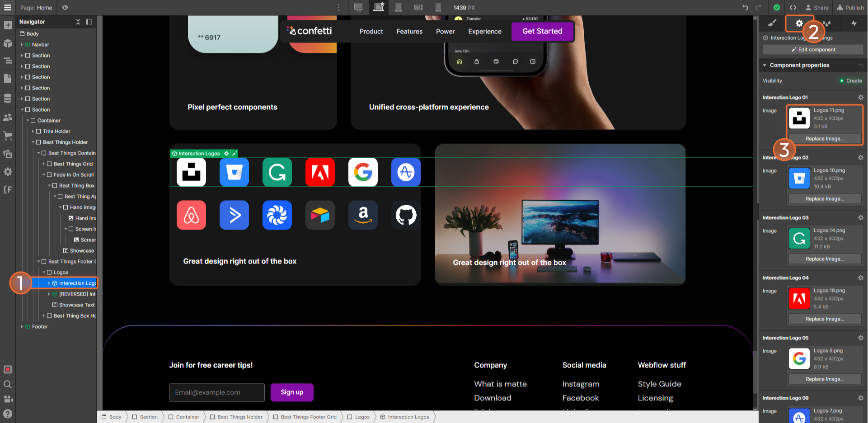Open the code export view
868x423 pixels.
(x=793, y=8)
